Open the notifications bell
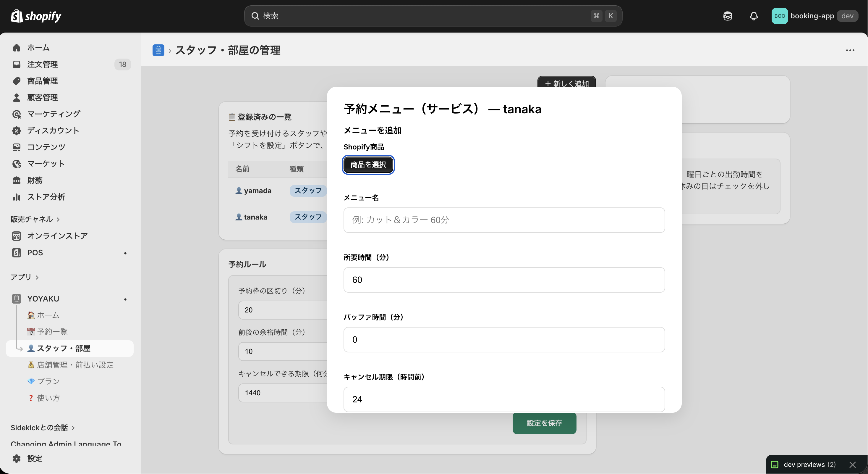This screenshot has height=474, width=868. pyautogui.click(x=753, y=16)
